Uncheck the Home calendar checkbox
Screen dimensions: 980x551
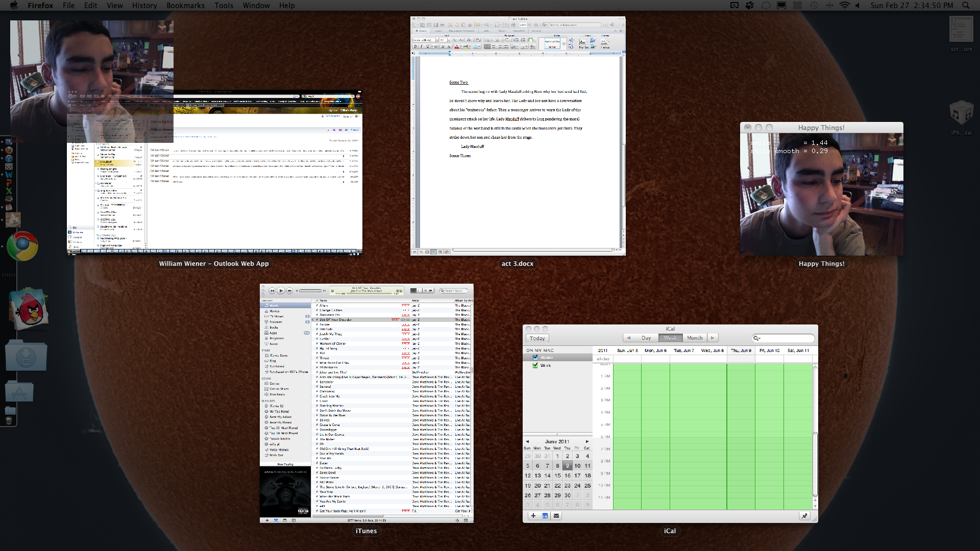[535, 358]
